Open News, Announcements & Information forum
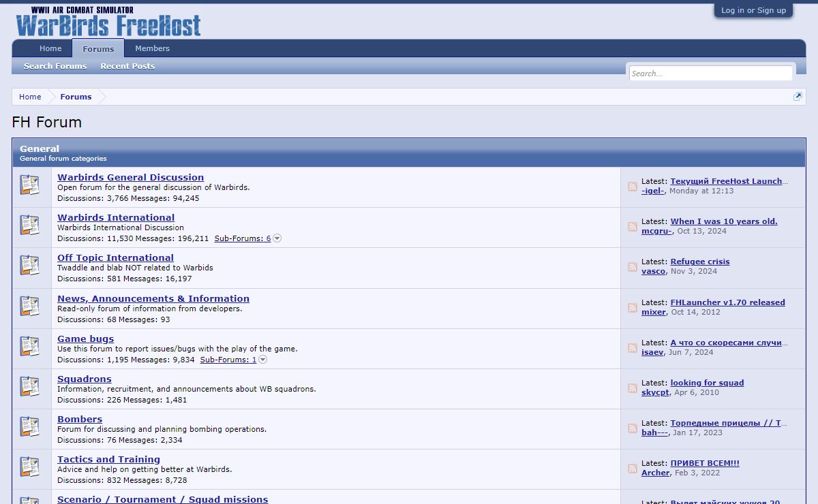The height and width of the screenshot is (504, 818). coord(153,298)
